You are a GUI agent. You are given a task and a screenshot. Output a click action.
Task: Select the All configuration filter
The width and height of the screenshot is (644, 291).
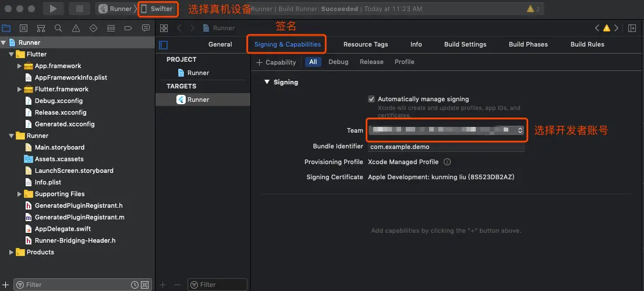click(313, 62)
